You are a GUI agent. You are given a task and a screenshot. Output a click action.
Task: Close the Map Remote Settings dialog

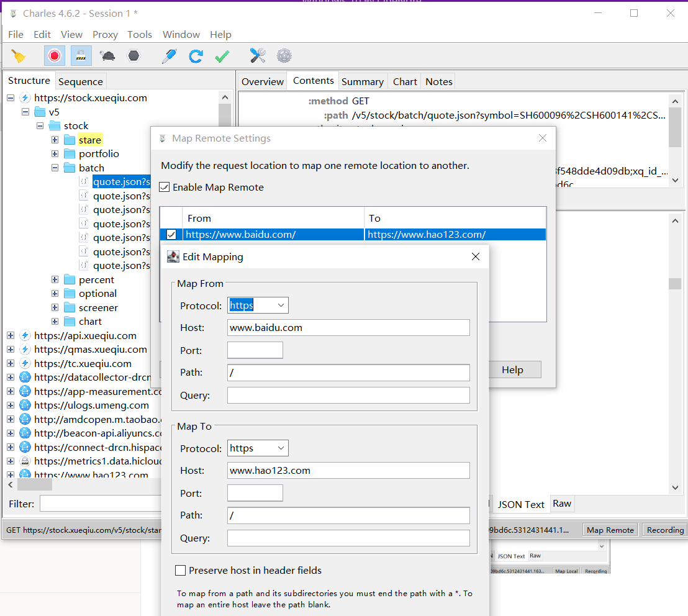coord(543,138)
